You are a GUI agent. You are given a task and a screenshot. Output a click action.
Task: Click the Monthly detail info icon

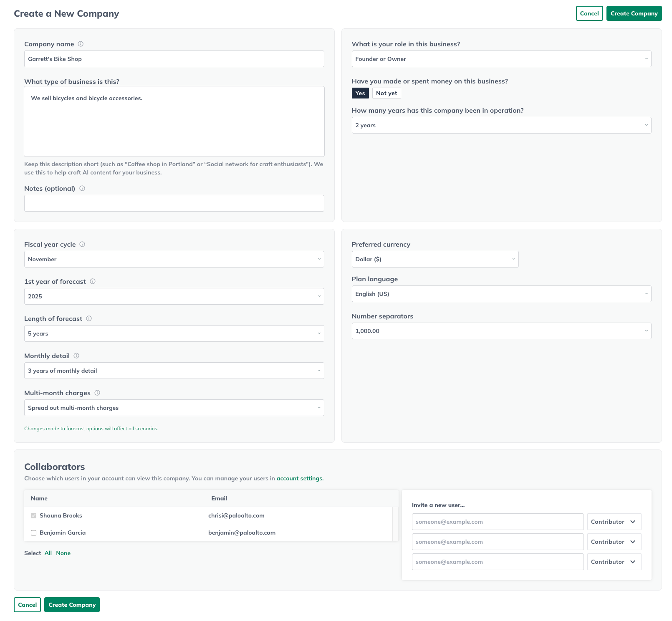(x=76, y=356)
